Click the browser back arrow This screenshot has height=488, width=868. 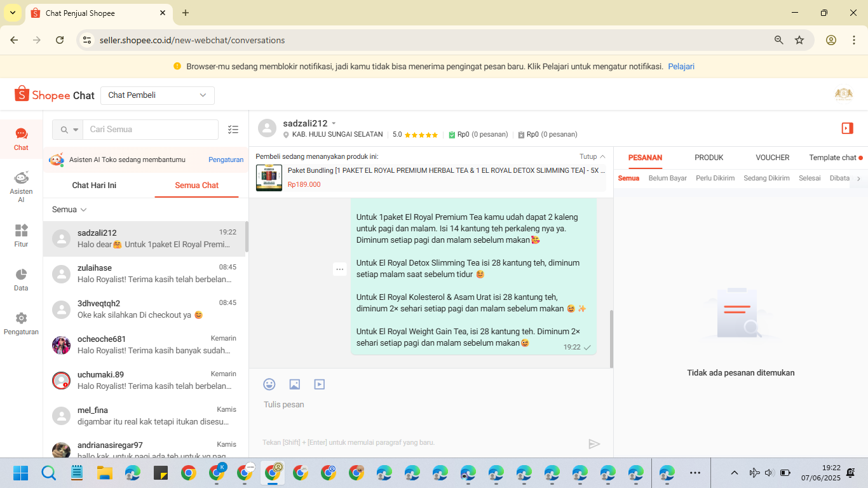click(x=14, y=40)
